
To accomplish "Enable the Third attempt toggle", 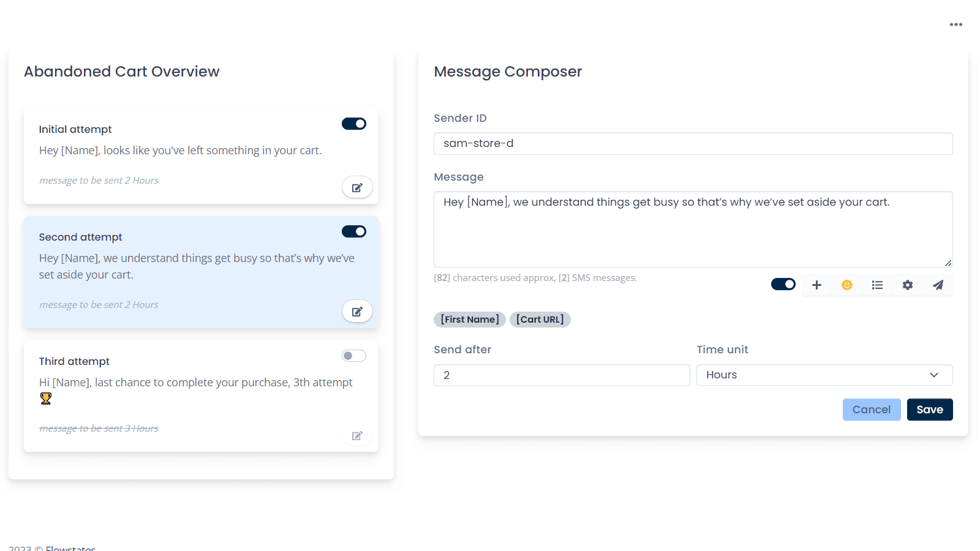I will pyautogui.click(x=354, y=356).
